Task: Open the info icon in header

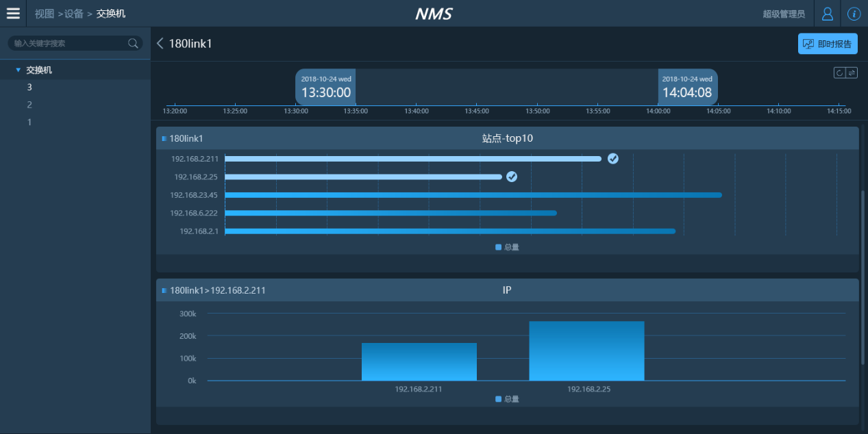Action: click(854, 14)
